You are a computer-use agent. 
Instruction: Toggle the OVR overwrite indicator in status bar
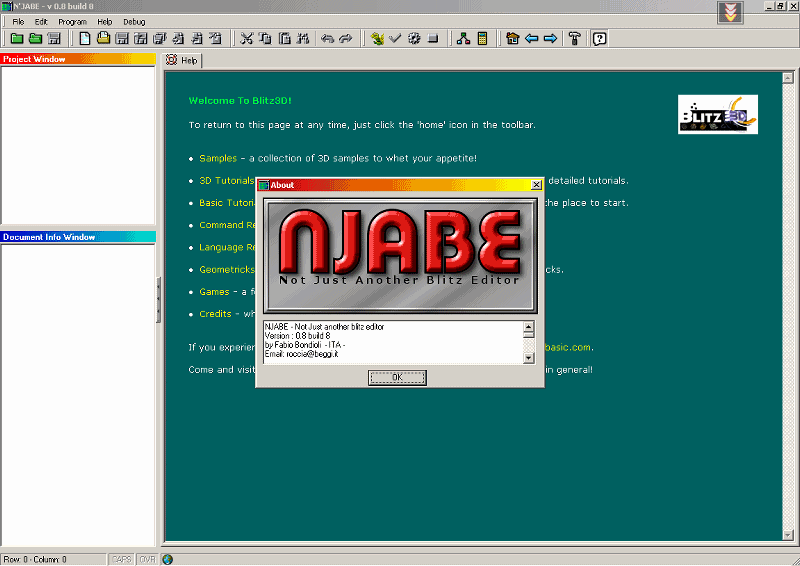coord(147,559)
